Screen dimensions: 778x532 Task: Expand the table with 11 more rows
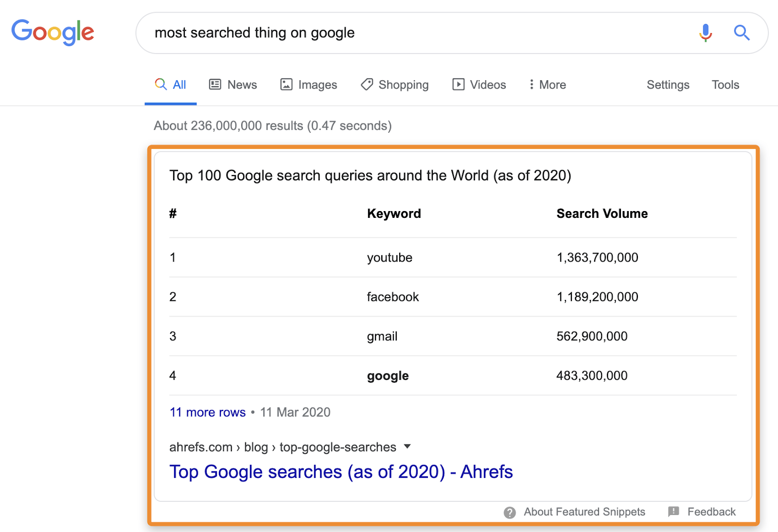point(207,412)
